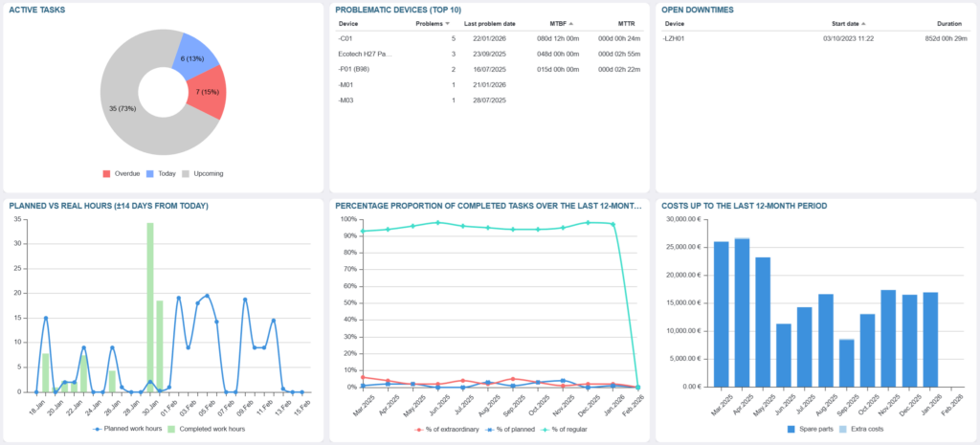This screenshot has width=980, height=445.
Task: Toggle Planned work hours legend marker
Action: 126,430
